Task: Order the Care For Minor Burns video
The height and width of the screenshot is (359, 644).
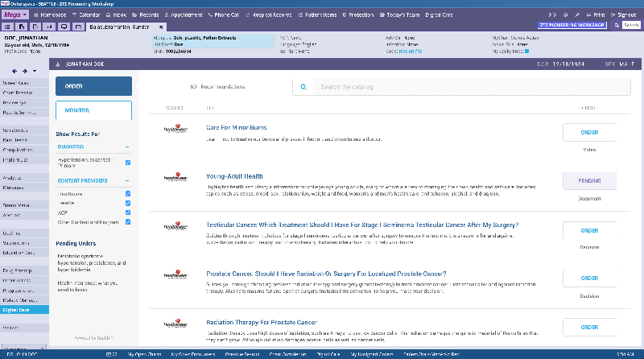Action: coord(589,134)
